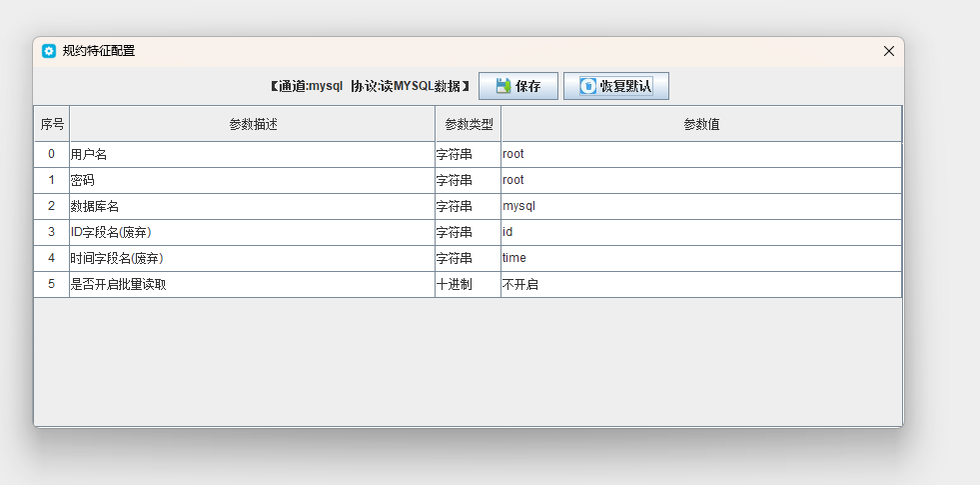
Task: Click the 参数值 column header
Action: tap(701, 124)
